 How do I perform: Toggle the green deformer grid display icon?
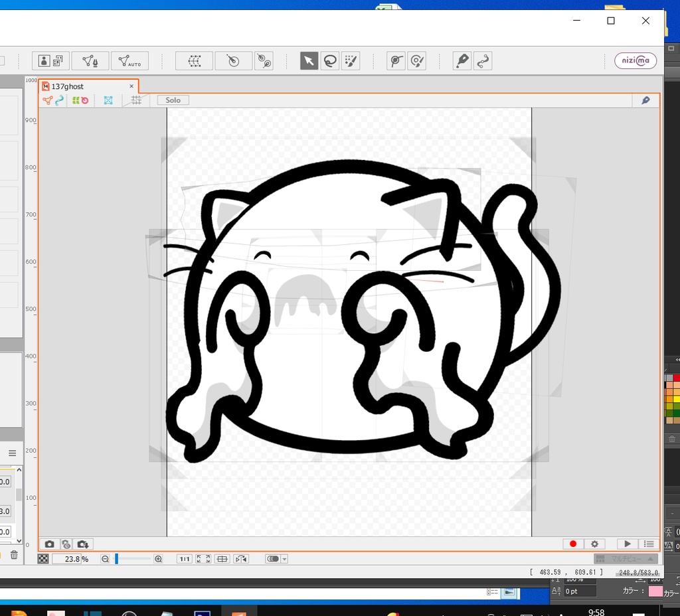[76, 101]
